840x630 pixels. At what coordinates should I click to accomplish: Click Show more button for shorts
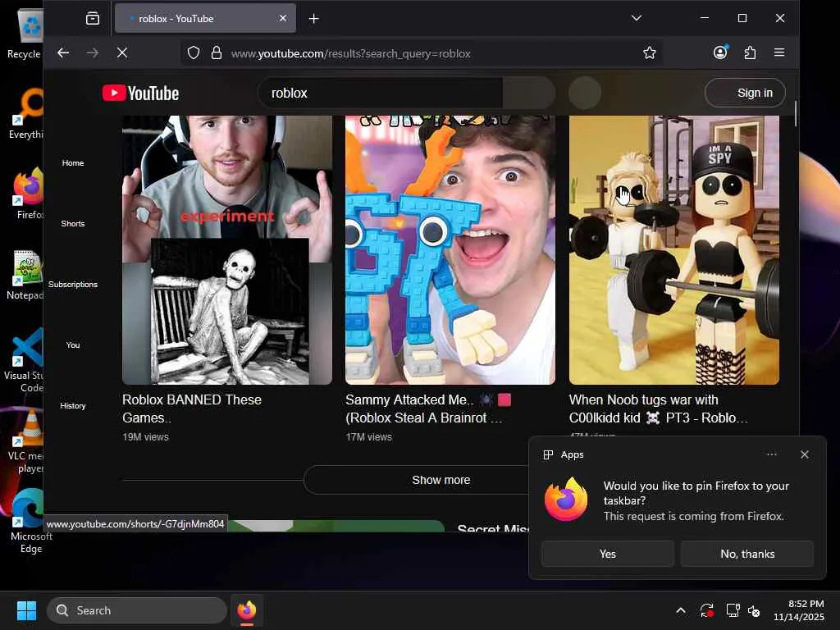pos(441,480)
